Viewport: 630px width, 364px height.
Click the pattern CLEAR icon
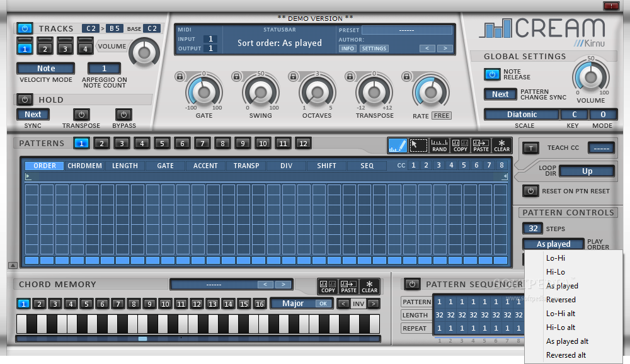(x=501, y=145)
